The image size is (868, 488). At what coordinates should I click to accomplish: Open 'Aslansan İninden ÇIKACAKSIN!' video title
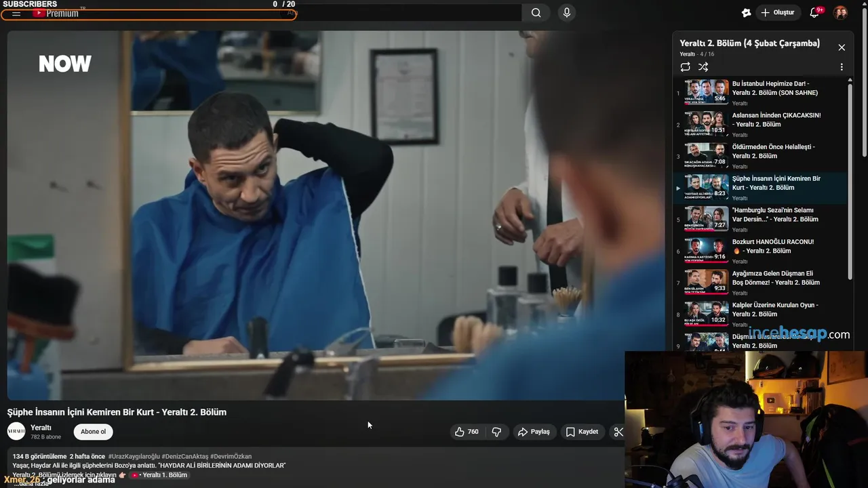point(776,120)
